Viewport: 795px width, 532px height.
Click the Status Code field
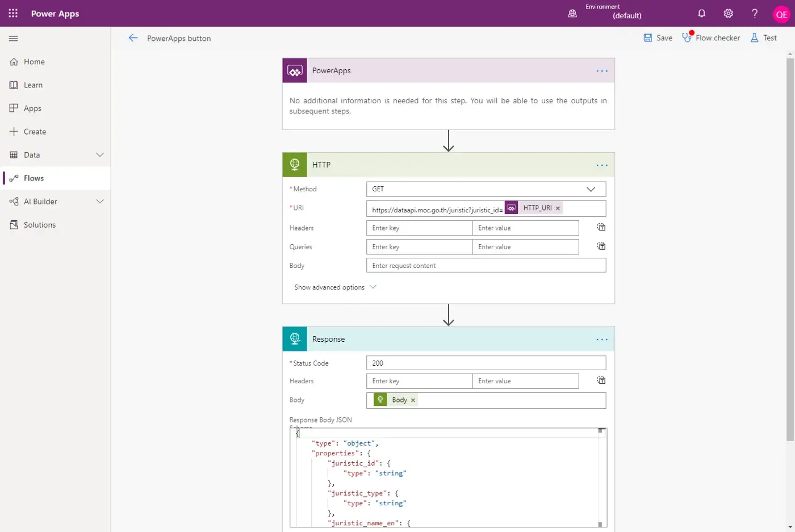486,363
